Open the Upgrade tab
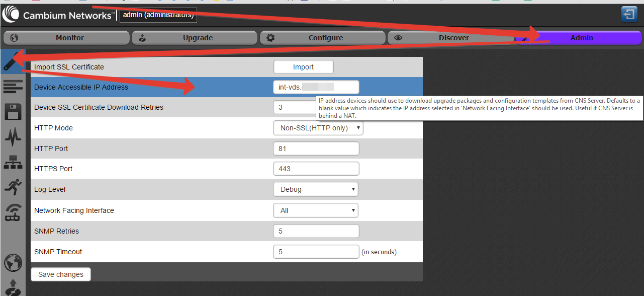 pos(194,38)
